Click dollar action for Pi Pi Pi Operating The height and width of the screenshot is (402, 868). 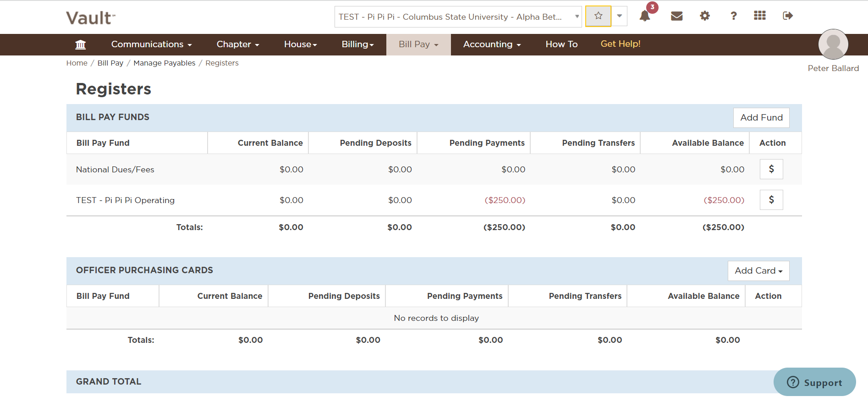coord(771,200)
